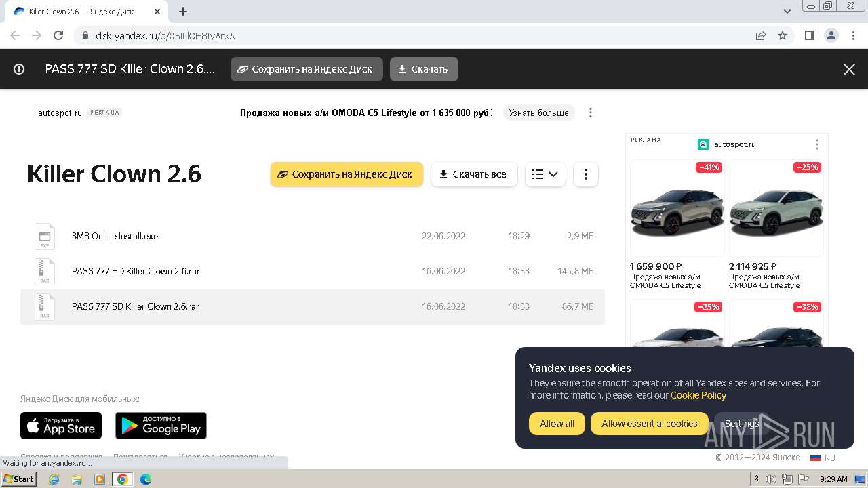The image size is (868, 488).
Task: Click Узнать больше on the ad banner
Action: pyautogui.click(x=539, y=113)
